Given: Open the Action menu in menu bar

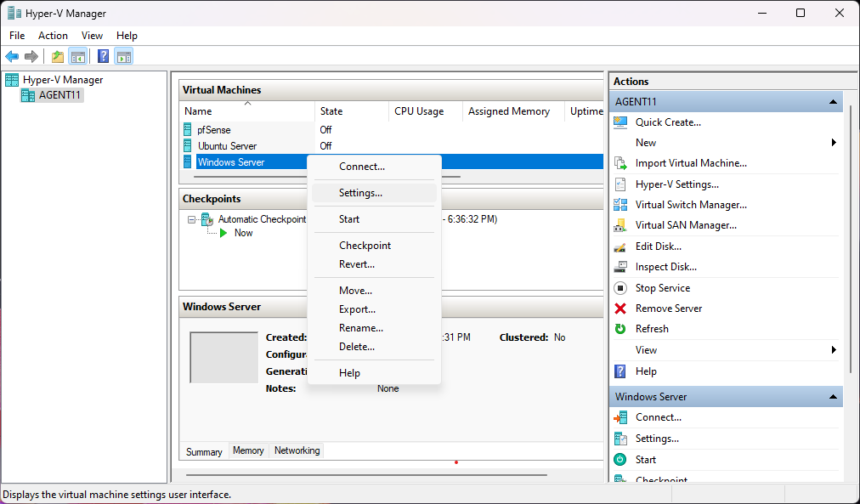Looking at the screenshot, I should click(x=53, y=36).
